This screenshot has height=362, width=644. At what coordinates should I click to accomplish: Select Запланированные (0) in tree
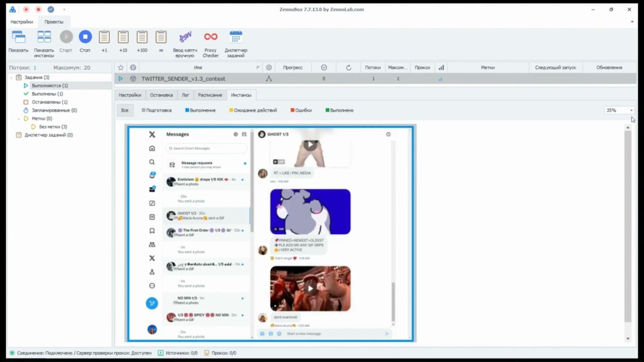(54, 110)
